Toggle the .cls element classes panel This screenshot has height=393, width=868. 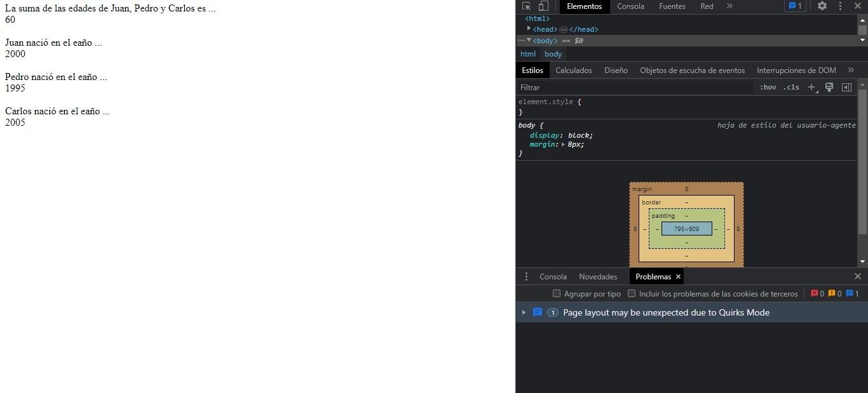[791, 88]
